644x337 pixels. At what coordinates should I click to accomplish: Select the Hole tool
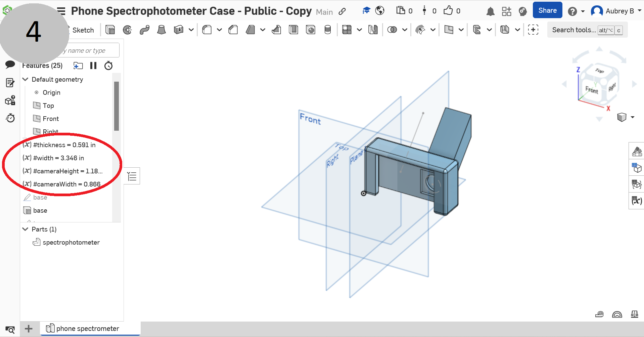coord(311,30)
